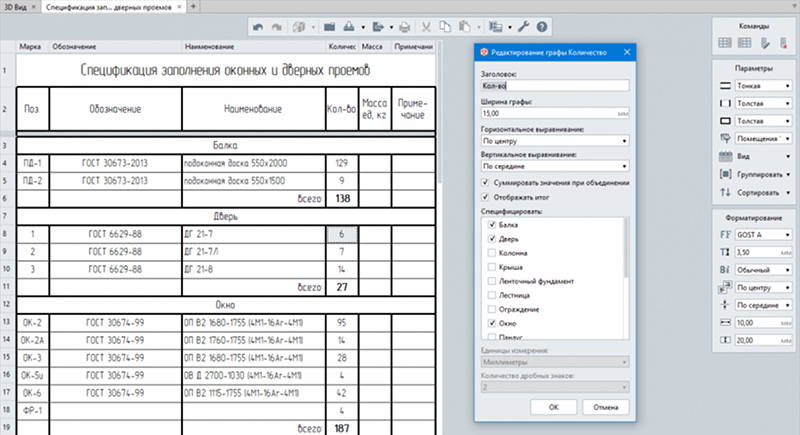This screenshot has width=800, height=435.
Task: Click second table icon in Команды panel
Action: [x=744, y=43]
